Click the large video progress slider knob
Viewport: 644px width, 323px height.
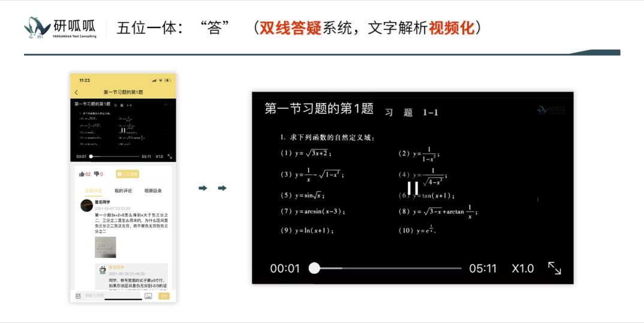coord(314,268)
